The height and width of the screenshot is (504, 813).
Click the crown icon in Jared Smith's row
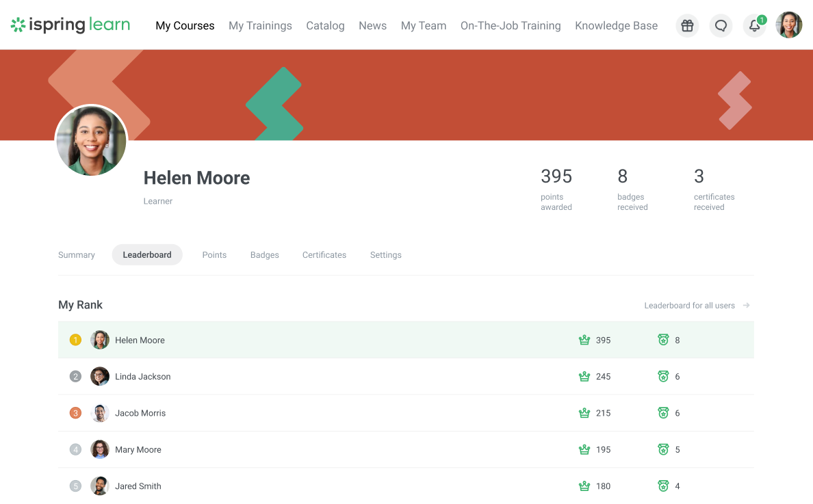(x=584, y=486)
